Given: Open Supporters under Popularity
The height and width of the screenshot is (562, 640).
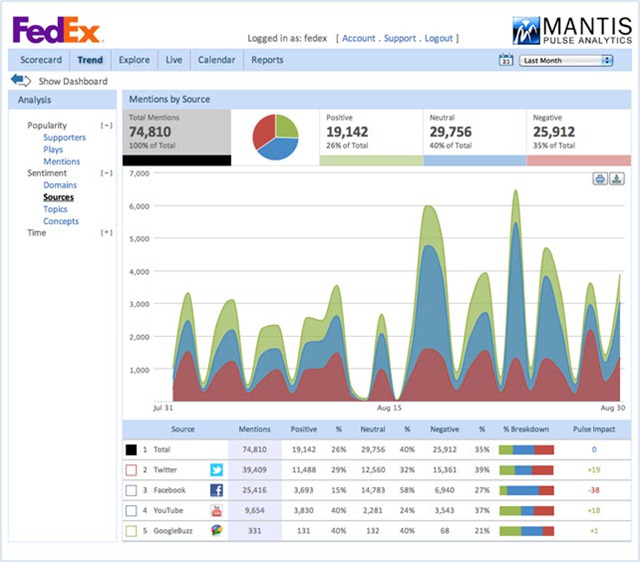Looking at the screenshot, I should coord(64,138).
